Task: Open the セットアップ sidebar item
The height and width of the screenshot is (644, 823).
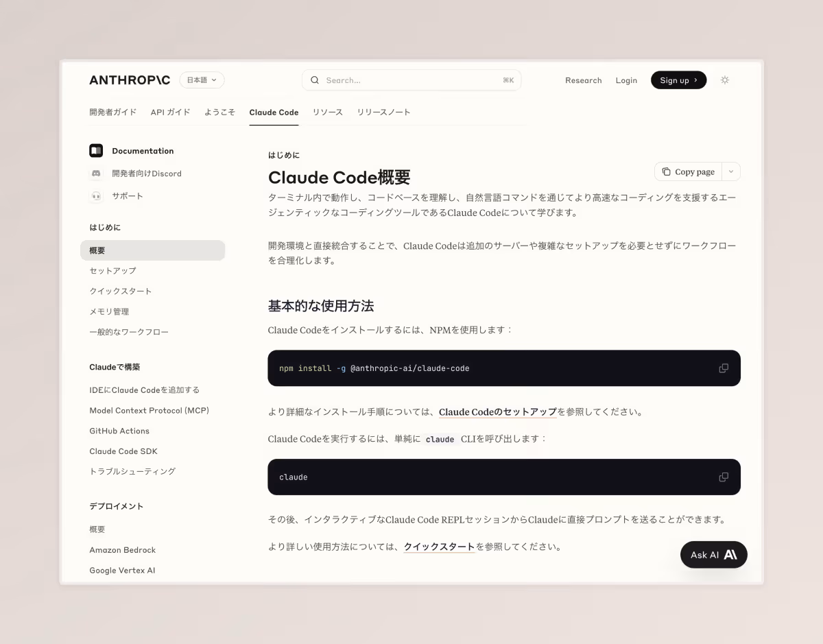Action: [x=112, y=271]
